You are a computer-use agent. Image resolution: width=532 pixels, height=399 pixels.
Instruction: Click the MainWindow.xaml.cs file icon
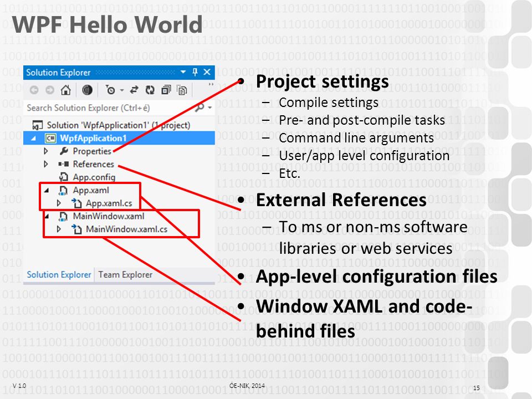click(x=76, y=229)
